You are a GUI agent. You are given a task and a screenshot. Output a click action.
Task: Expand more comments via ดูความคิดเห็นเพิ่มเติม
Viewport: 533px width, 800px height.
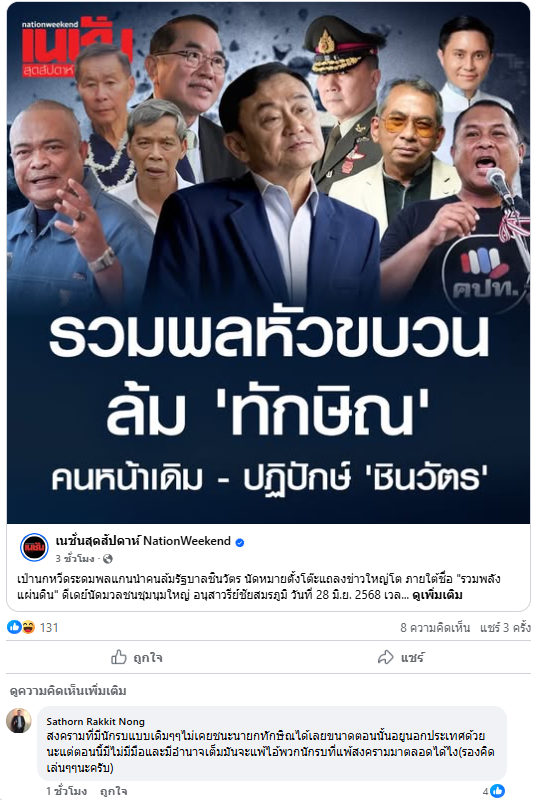coord(68,691)
